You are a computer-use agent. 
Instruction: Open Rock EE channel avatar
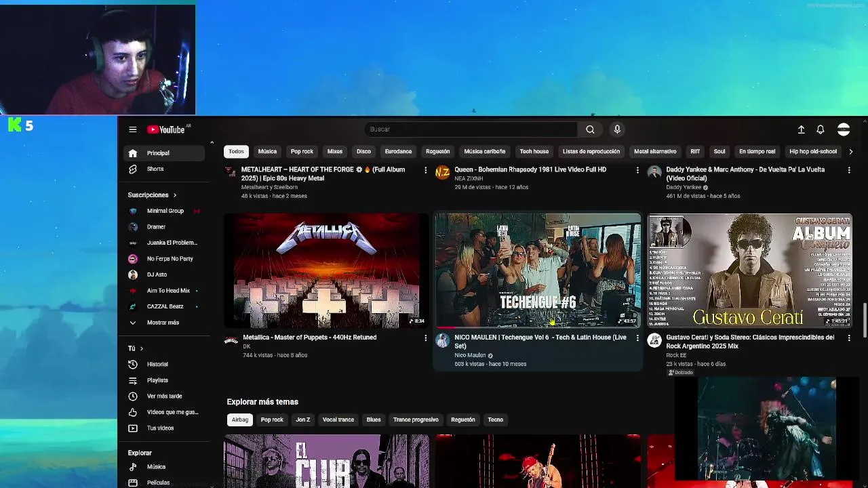point(654,340)
